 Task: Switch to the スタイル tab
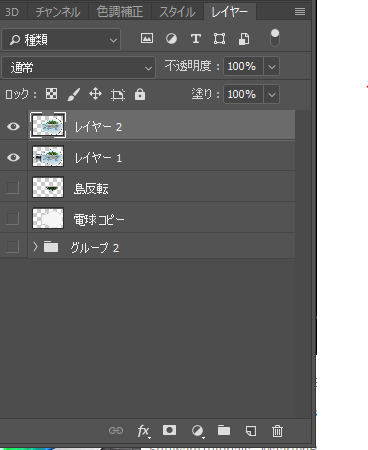point(177,12)
